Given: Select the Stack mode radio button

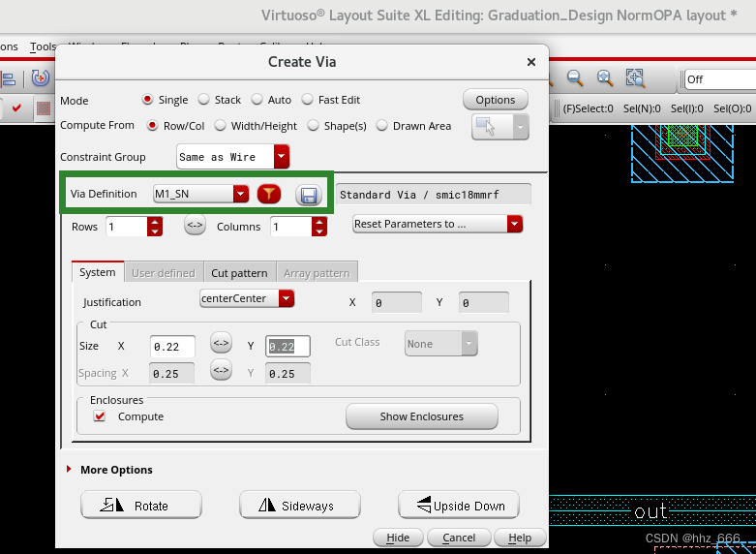Looking at the screenshot, I should [x=204, y=100].
